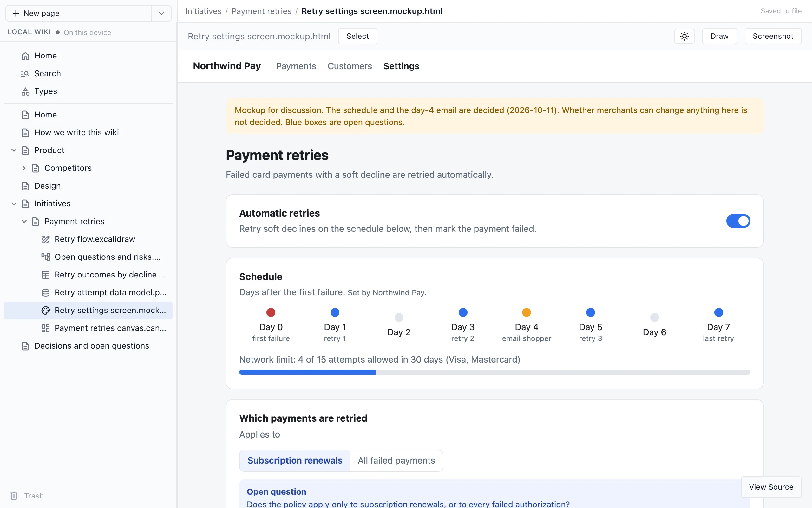The width and height of the screenshot is (812, 508).
Task: Click the Open questions and risks diagram icon
Action: 46,257
